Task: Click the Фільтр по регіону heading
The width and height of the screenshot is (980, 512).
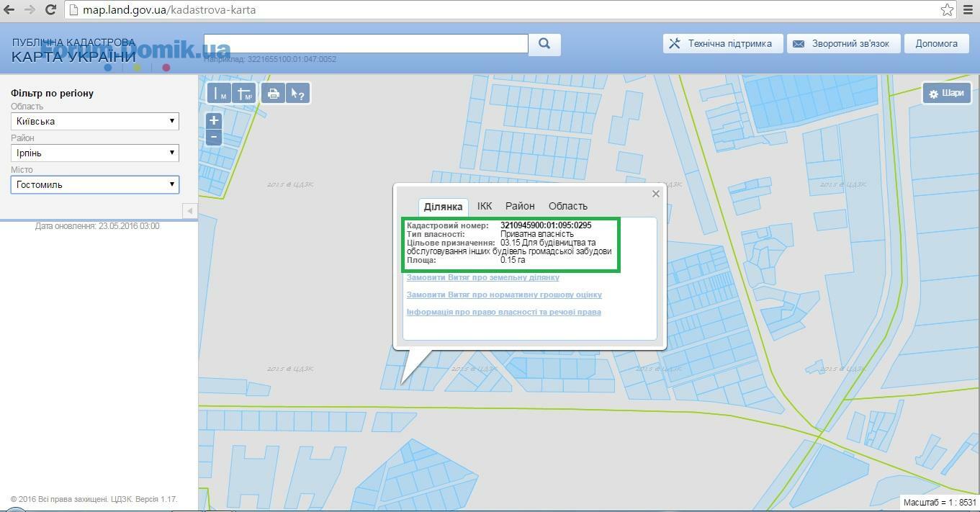Action: click(x=52, y=94)
